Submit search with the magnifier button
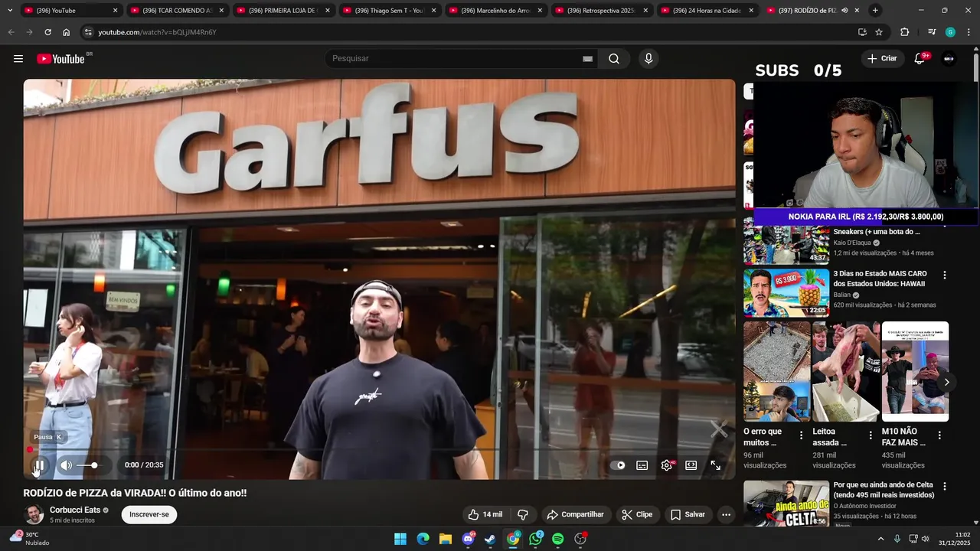The height and width of the screenshot is (551, 980). point(614,59)
